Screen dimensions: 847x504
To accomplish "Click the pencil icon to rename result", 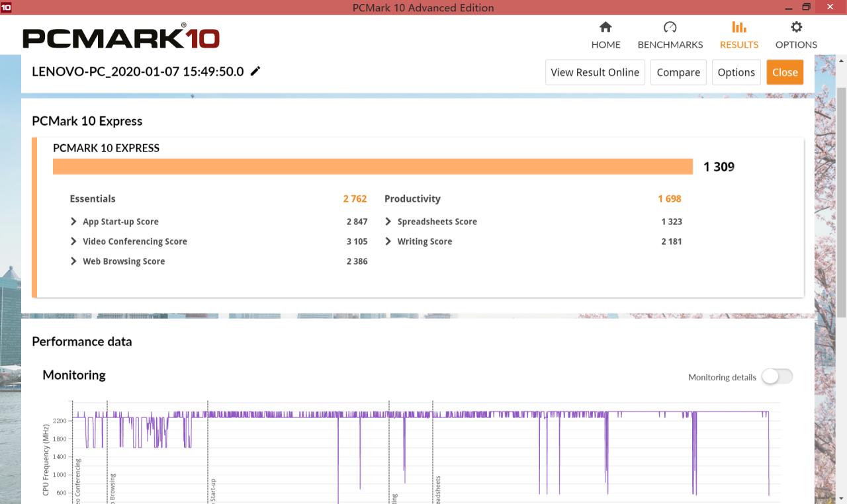I will tap(255, 71).
